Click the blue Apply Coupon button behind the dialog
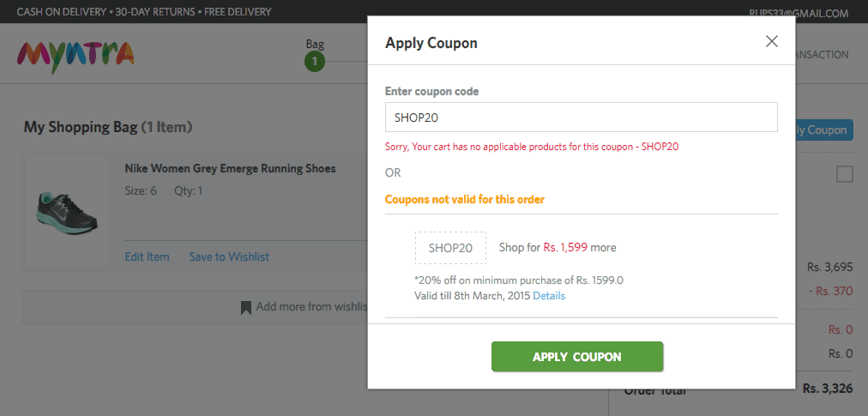This screenshot has height=416, width=868. pos(824,130)
